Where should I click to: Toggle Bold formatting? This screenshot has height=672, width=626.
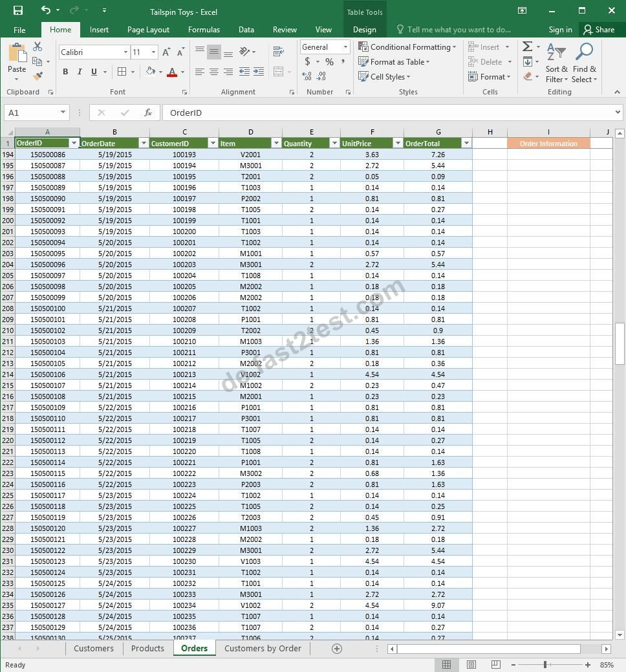[65, 72]
